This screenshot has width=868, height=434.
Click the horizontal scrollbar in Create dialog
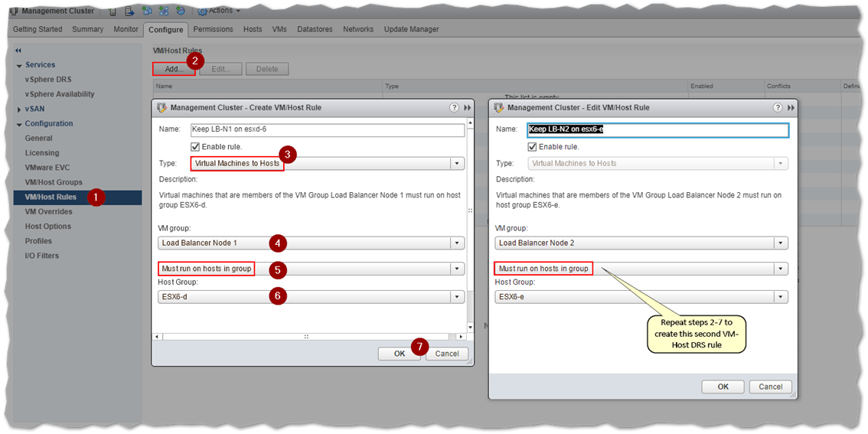click(310, 337)
